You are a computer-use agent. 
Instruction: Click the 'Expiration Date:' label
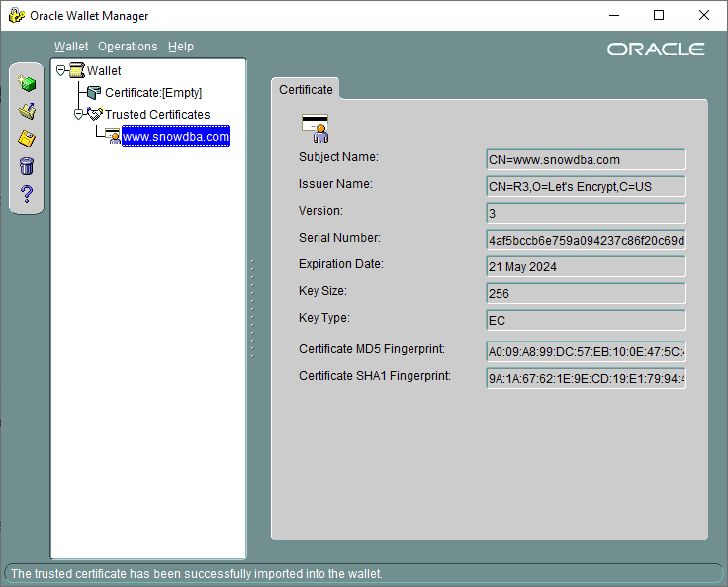(341, 264)
